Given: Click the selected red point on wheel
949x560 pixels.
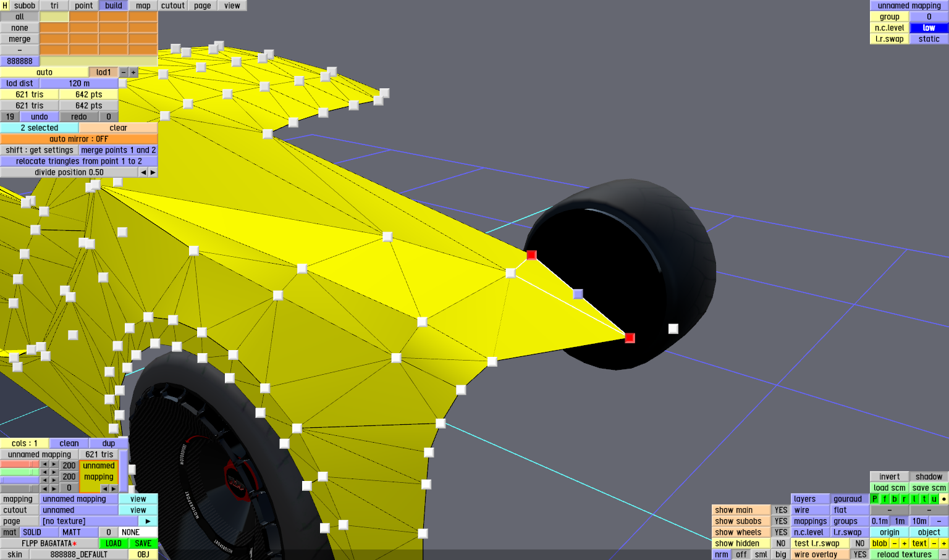Looking at the screenshot, I should [x=630, y=338].
